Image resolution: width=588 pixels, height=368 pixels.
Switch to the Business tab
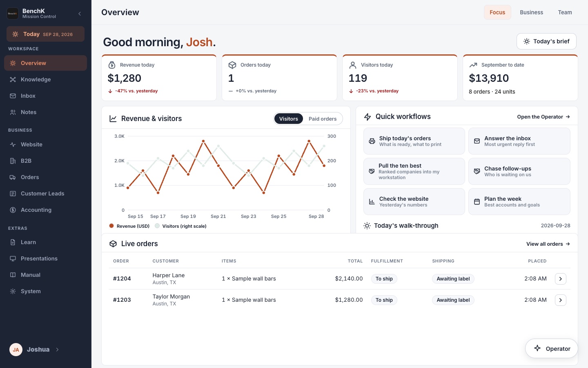531,12
